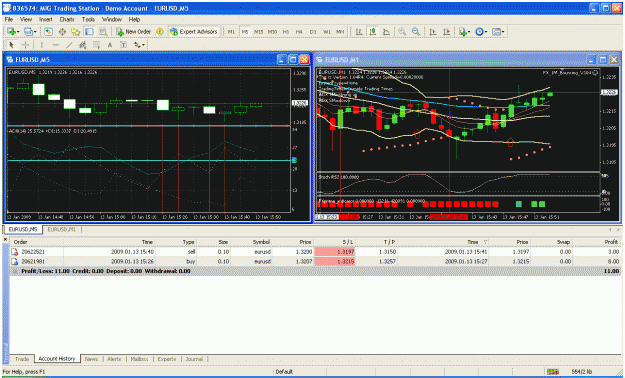This screenshot has width=625, height=378.
Task: Open a new chart window
Action: pyautogui.click(x=11, y=32)
